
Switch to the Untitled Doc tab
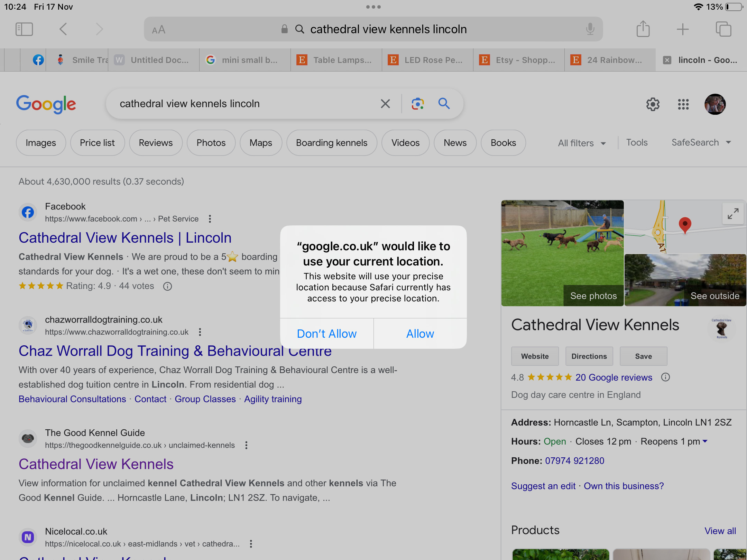(154, 60)
